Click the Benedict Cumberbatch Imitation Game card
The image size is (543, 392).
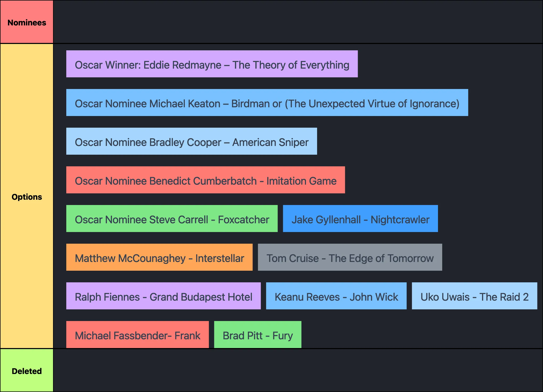point(205,180)
